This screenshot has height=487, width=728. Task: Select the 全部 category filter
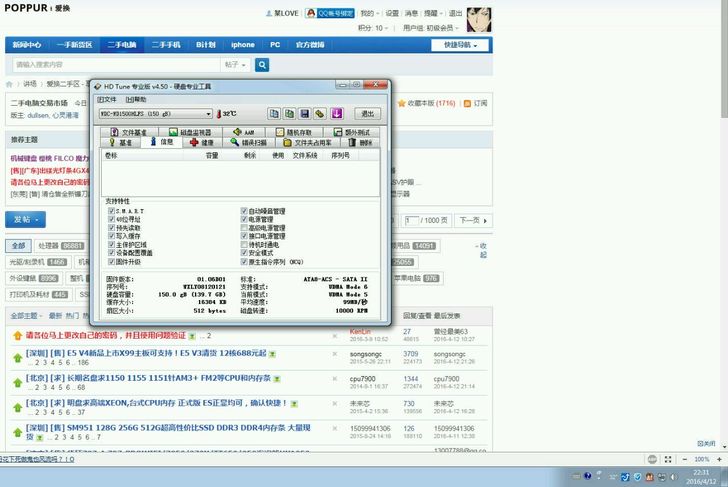(19, 246)
